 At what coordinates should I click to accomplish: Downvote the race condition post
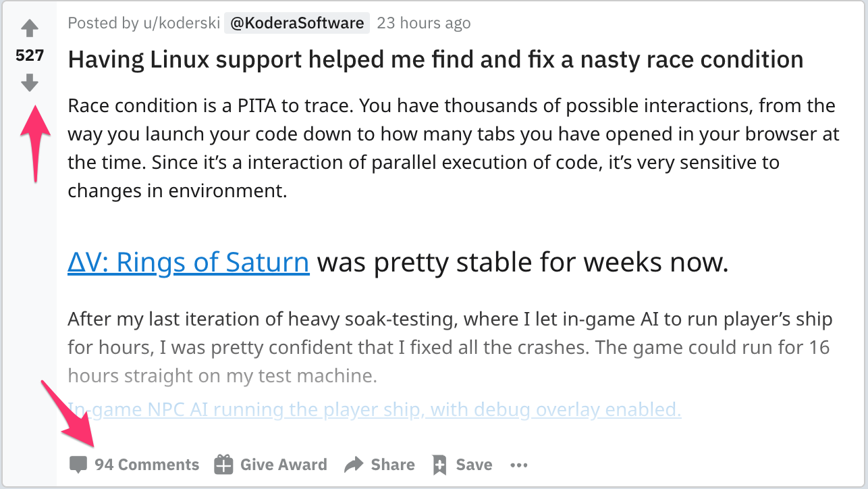30,83
